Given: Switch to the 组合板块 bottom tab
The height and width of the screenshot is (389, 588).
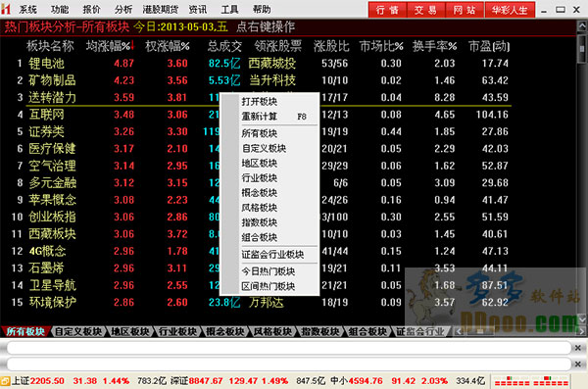Looking at the screenshot, I should [367, 331].
